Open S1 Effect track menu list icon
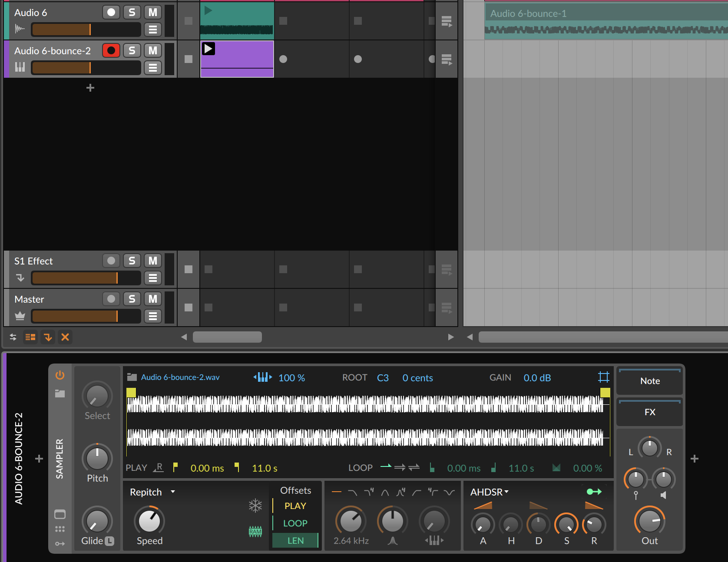This screenshot has width=728, height=562. pos(152,278)
